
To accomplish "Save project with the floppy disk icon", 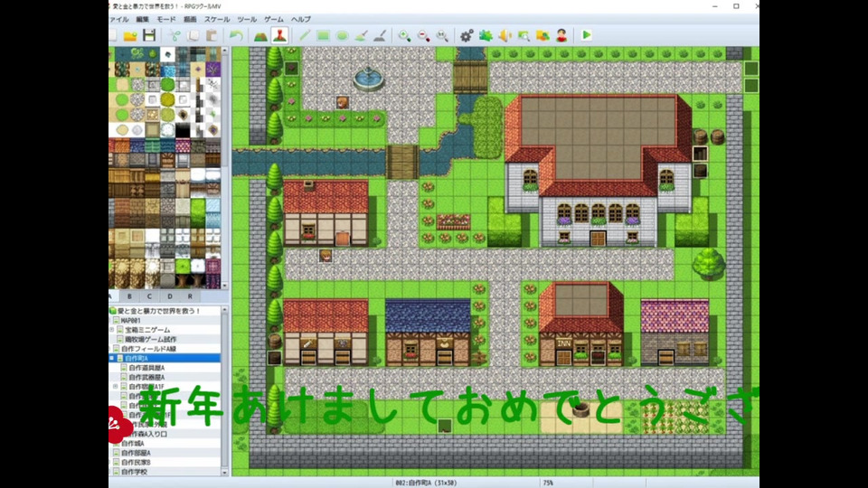I will (149, 35).
